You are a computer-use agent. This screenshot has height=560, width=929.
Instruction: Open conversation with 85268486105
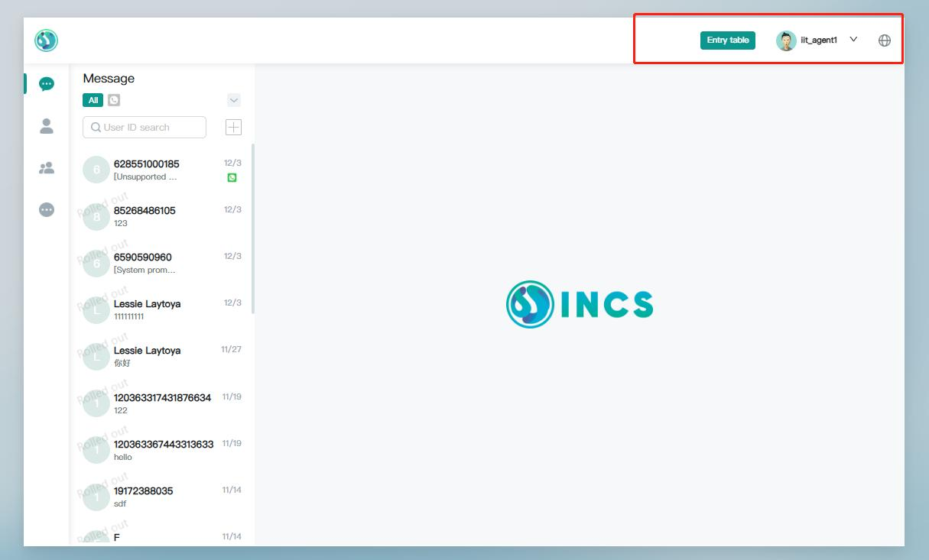point(162,216)
